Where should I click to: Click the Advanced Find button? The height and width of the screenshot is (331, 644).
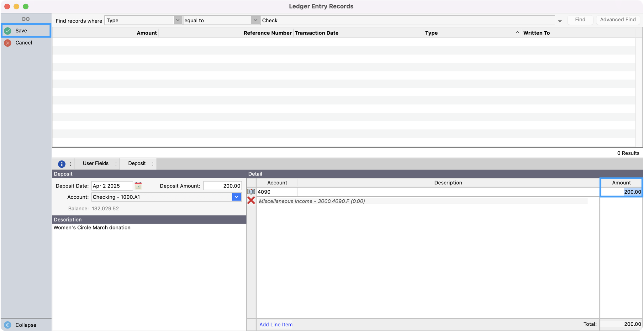tap(618, 20)
